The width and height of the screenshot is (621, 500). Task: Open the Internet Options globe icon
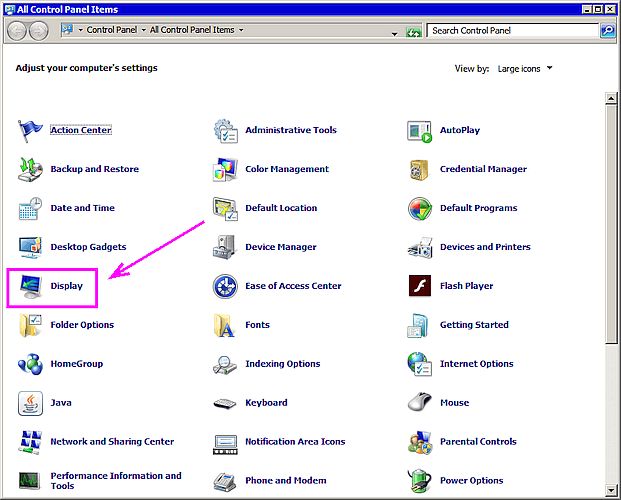419,364
